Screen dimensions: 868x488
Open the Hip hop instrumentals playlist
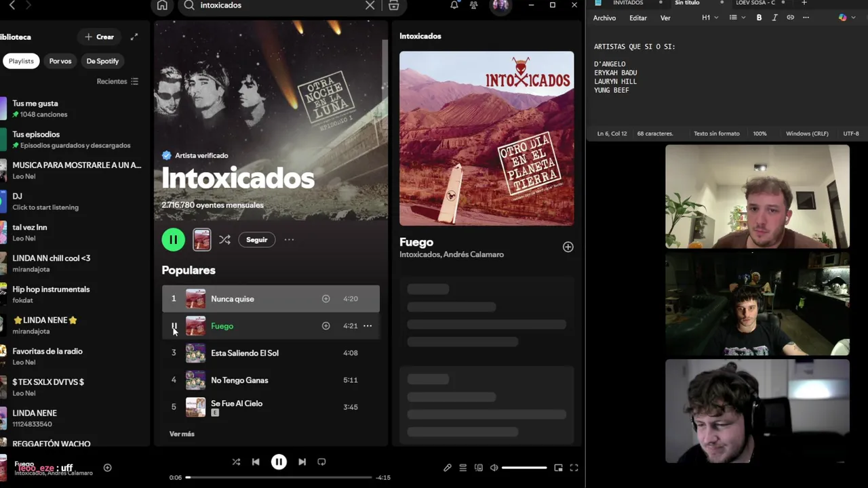click(x=71, y=294)
